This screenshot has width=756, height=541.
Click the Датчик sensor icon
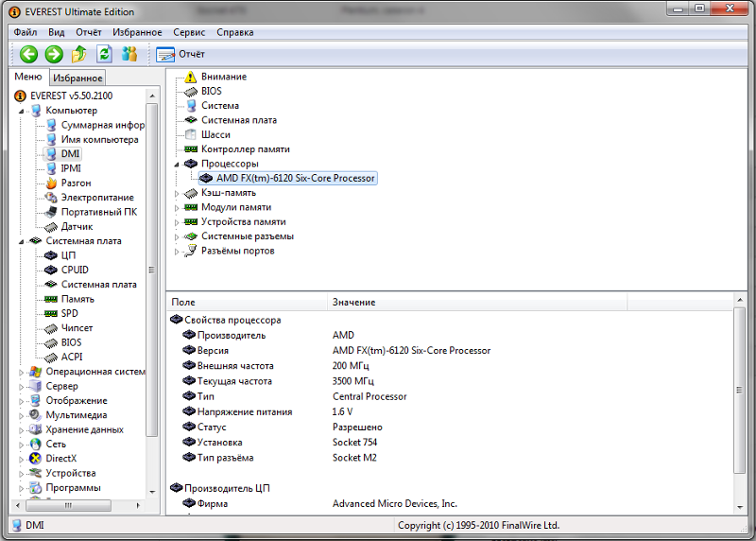51,226
